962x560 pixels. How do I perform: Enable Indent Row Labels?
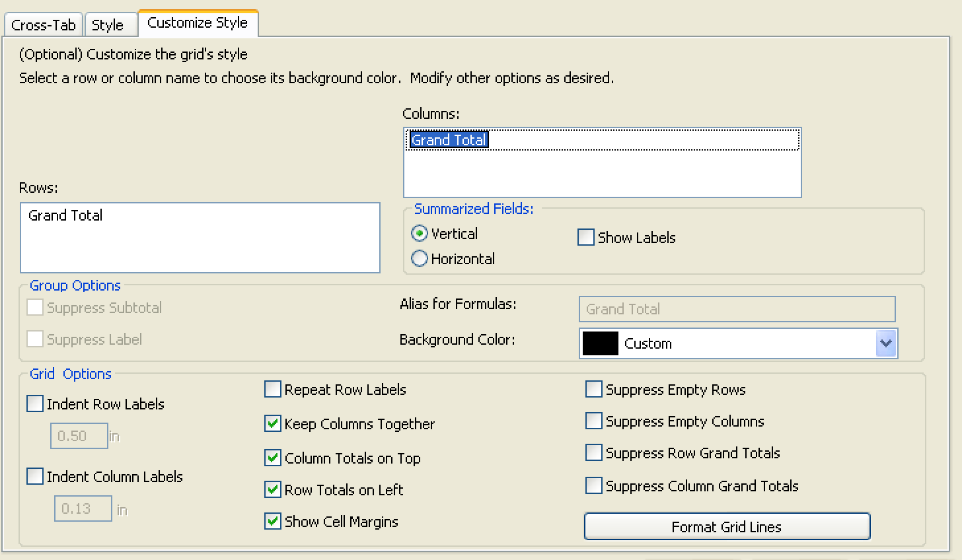tap(35, 404)
